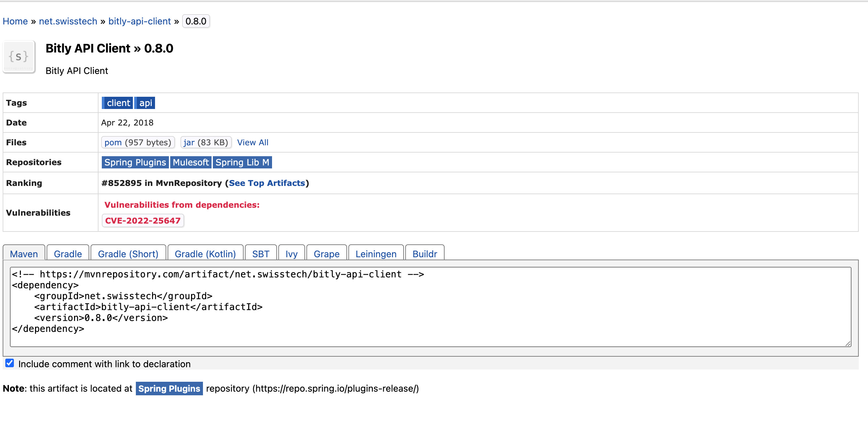
Task: Download the pom file
Action: pyautogui.click(x=138, y=142)
